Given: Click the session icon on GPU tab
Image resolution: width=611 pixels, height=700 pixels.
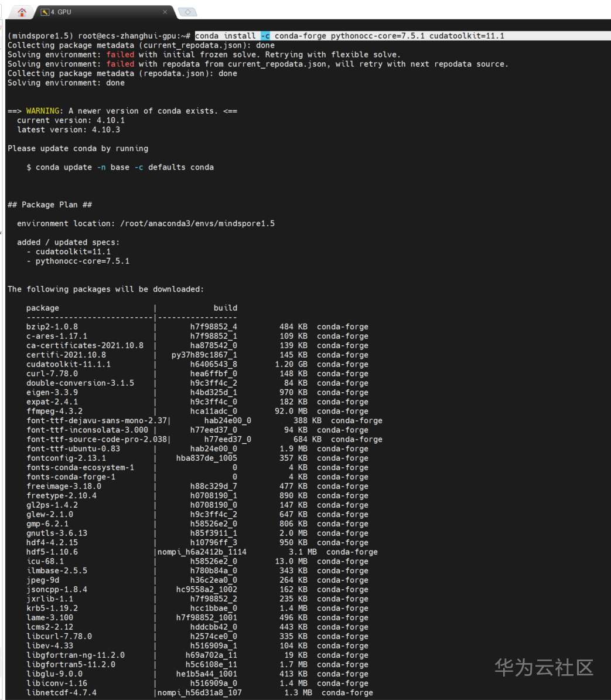Looking at the screenshot, I should pos(45,12).
